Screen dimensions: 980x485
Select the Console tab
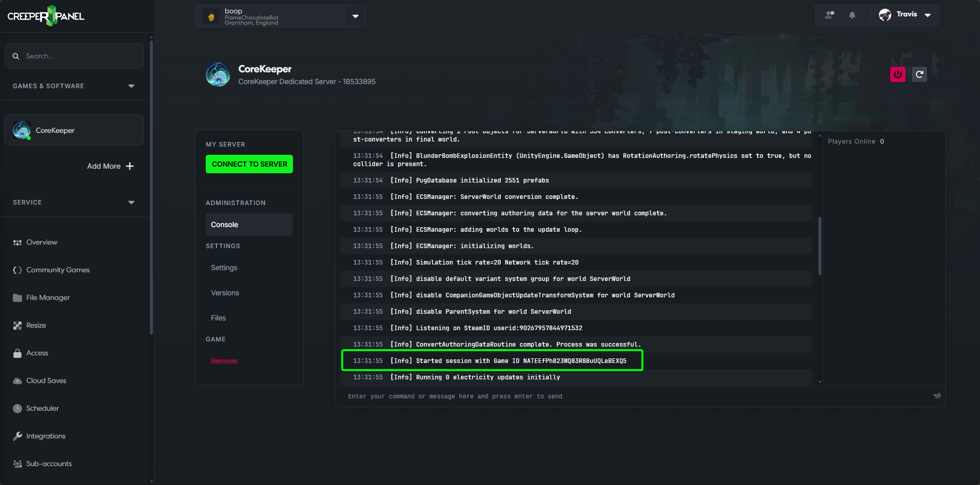pos(249,225)
